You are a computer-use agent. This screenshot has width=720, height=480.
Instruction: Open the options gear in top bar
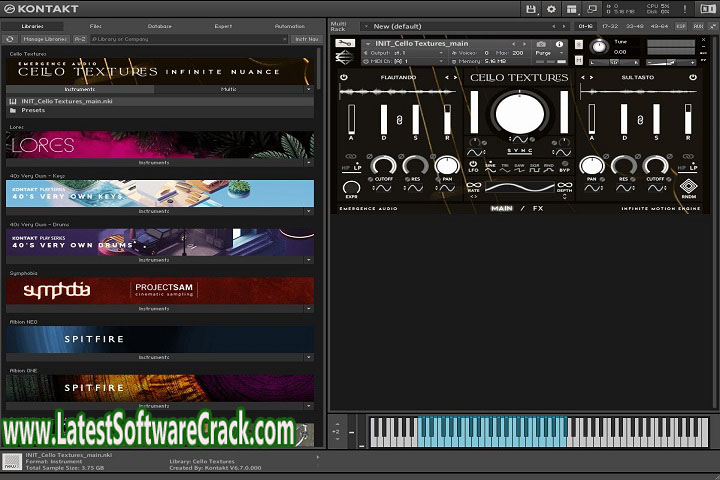[551, 9]
